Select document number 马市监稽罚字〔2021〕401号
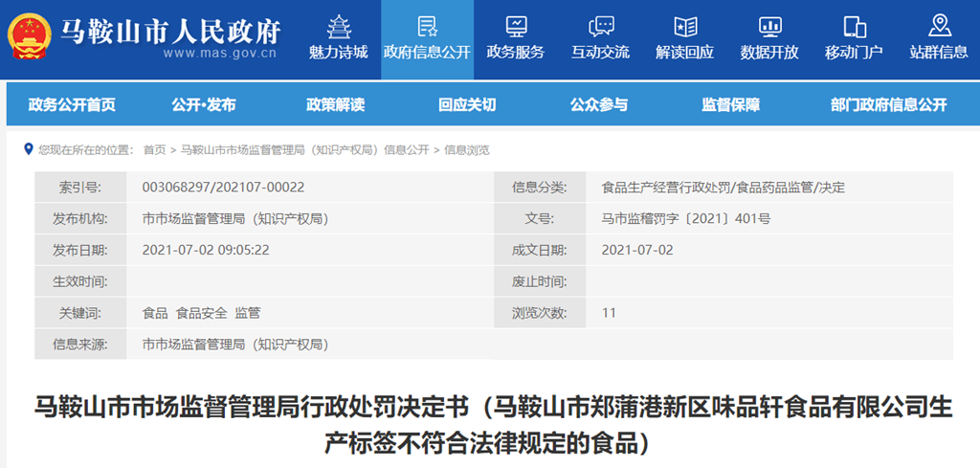This screenshot has width=980, height=468. [685, 219]
